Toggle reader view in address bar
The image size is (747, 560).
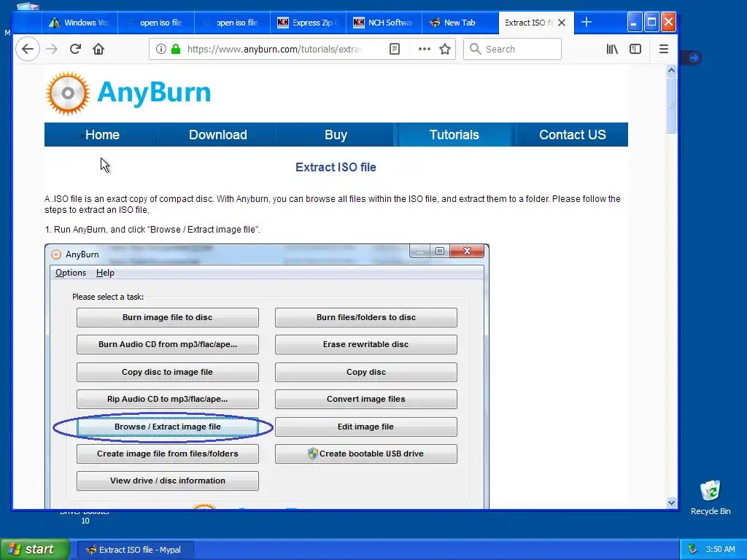pyautogui.click(x=395, y=49)
